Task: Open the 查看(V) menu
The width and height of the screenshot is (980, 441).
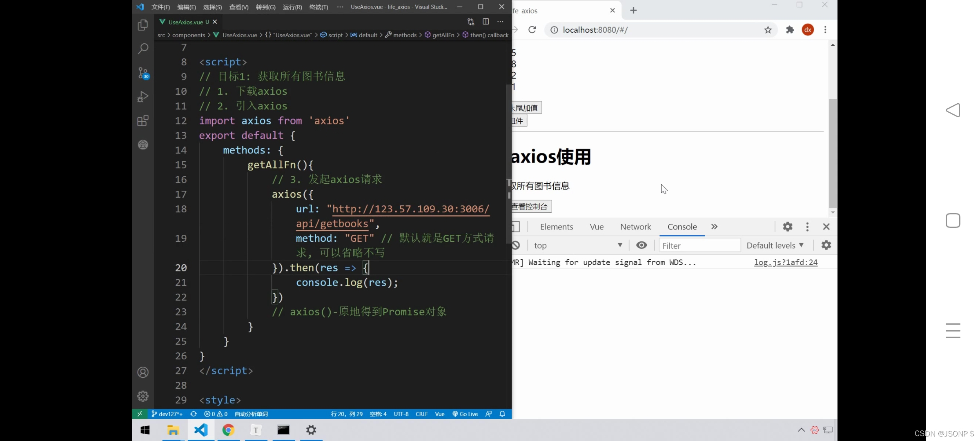Action: [x=239, y=7]
